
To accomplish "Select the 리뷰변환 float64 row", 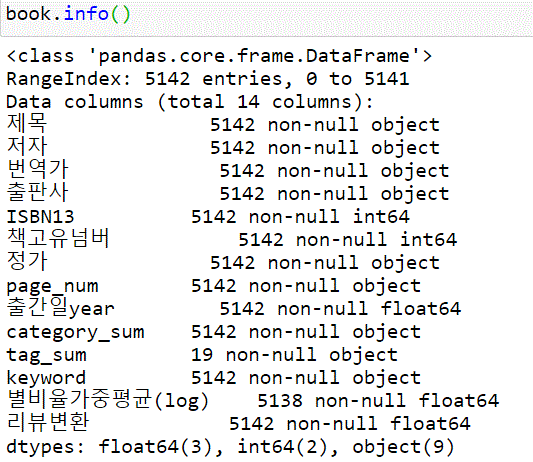I will [239, 423].
